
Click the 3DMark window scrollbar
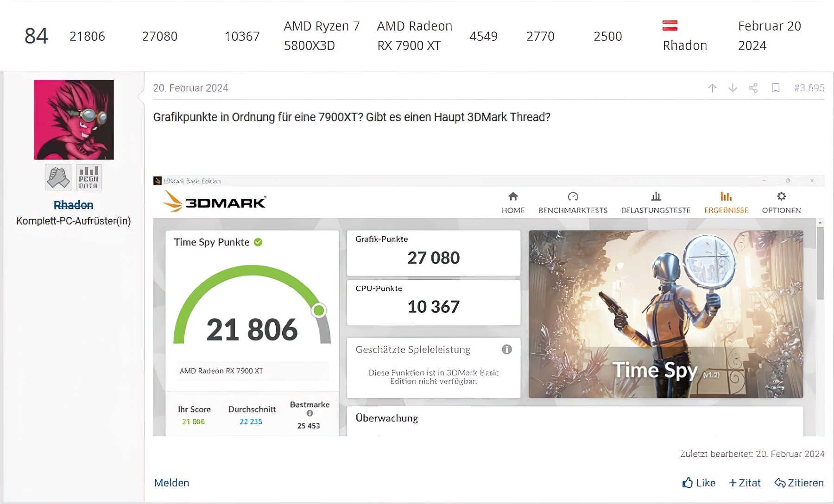point(820,263)
